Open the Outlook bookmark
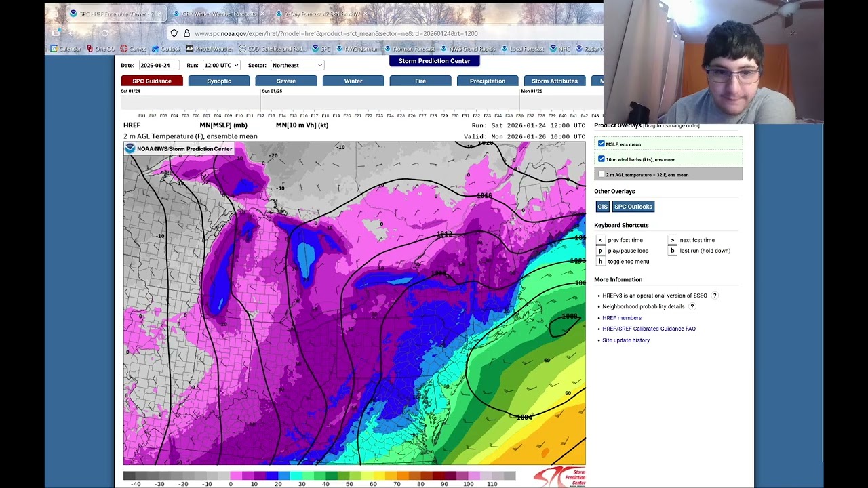This screenshot has width=868, height=488. (166, 49)
